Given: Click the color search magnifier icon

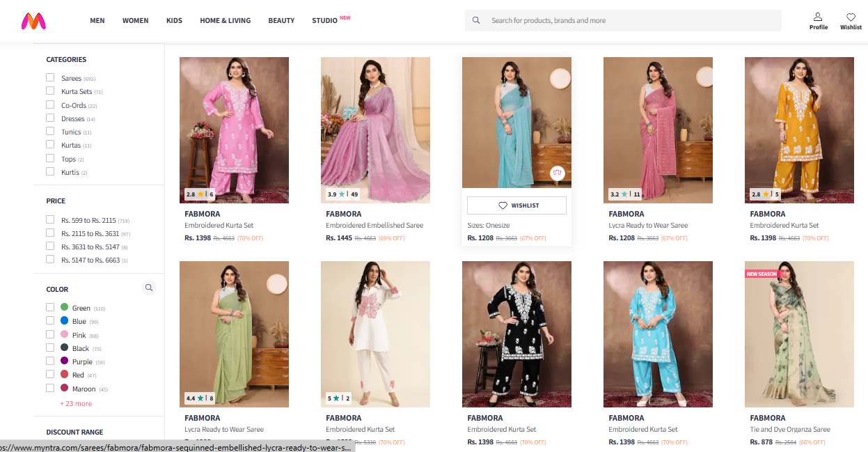Looking at the screenshot, I should coord(148,288).
